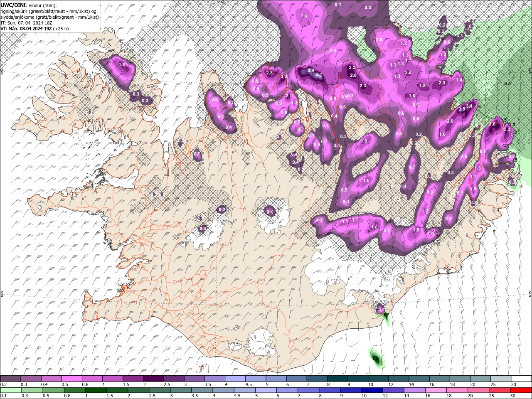The height and width of the screenshot is (399, 532).
Task: Click the '2.6' snowfall value near the east coast
Action: (x=493, y=124)
